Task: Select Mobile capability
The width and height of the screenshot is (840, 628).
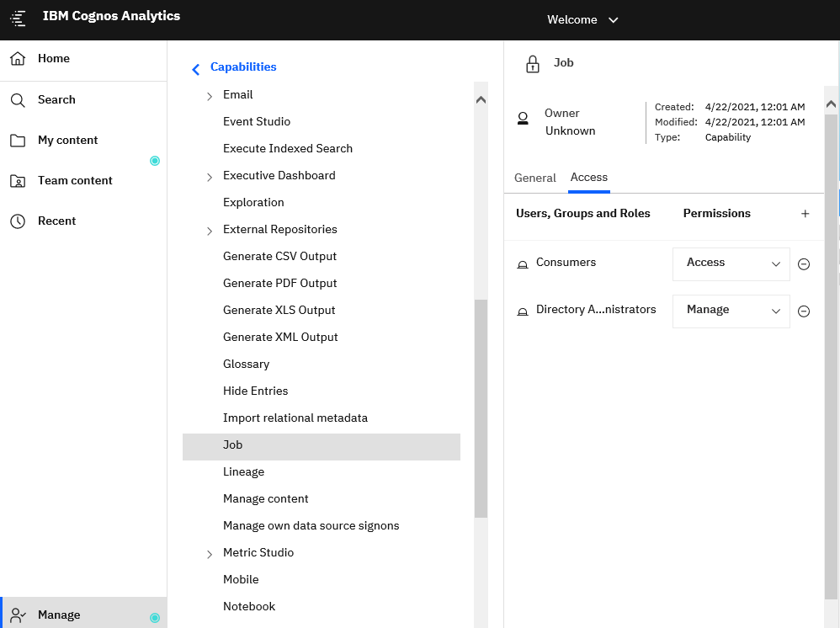Action: click(x=241, y=580)
